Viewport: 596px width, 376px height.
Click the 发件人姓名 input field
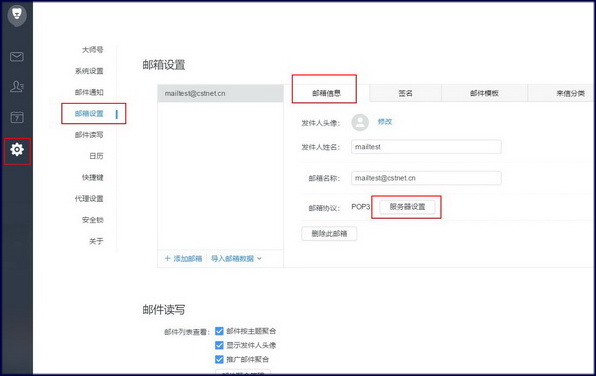426,147
